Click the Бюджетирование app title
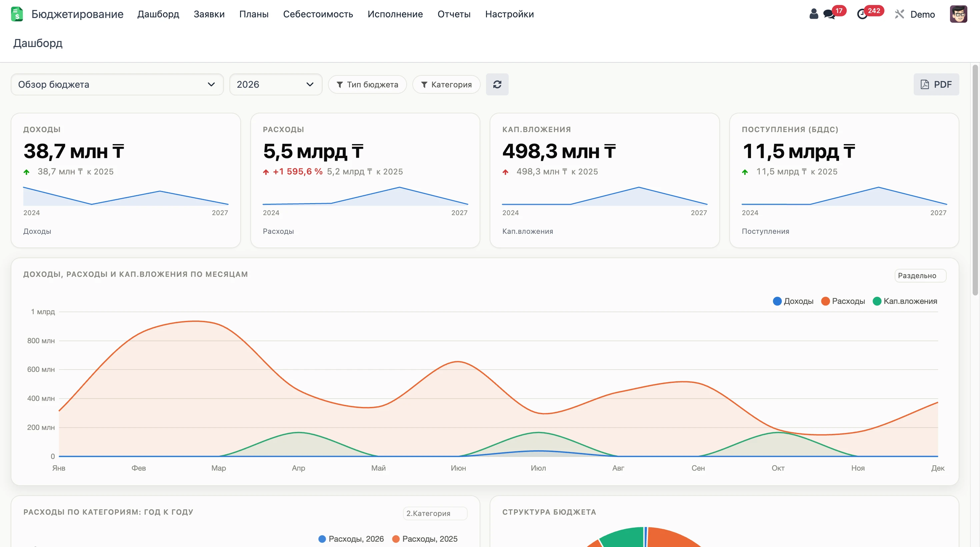This screenshot has height=547, width=980. point(77,14)
